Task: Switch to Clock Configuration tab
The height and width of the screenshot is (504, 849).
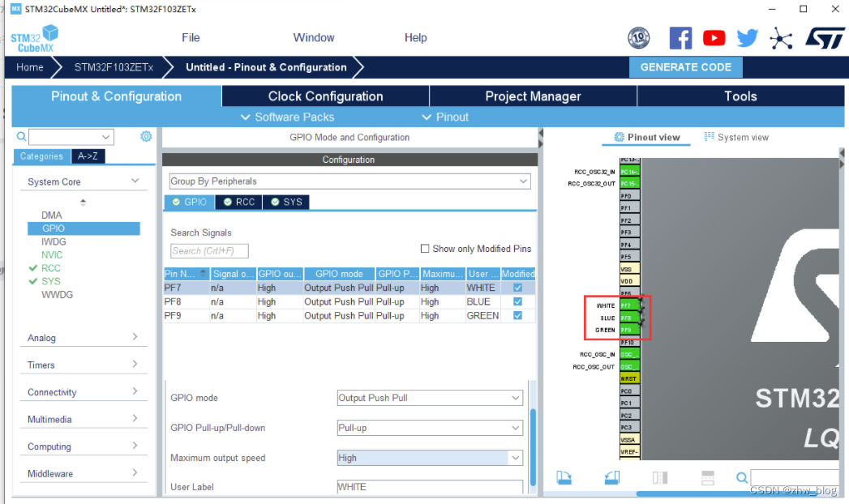Action: tap(325, 96)
